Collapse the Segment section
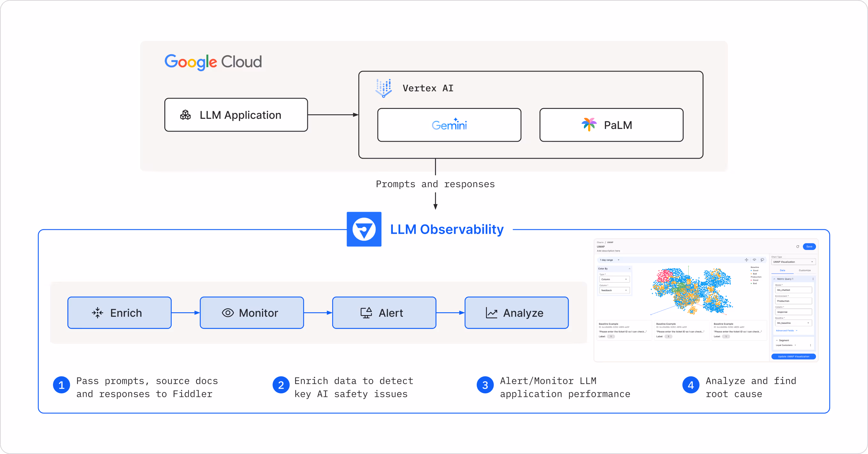868x454 pixels. [777, 340]
